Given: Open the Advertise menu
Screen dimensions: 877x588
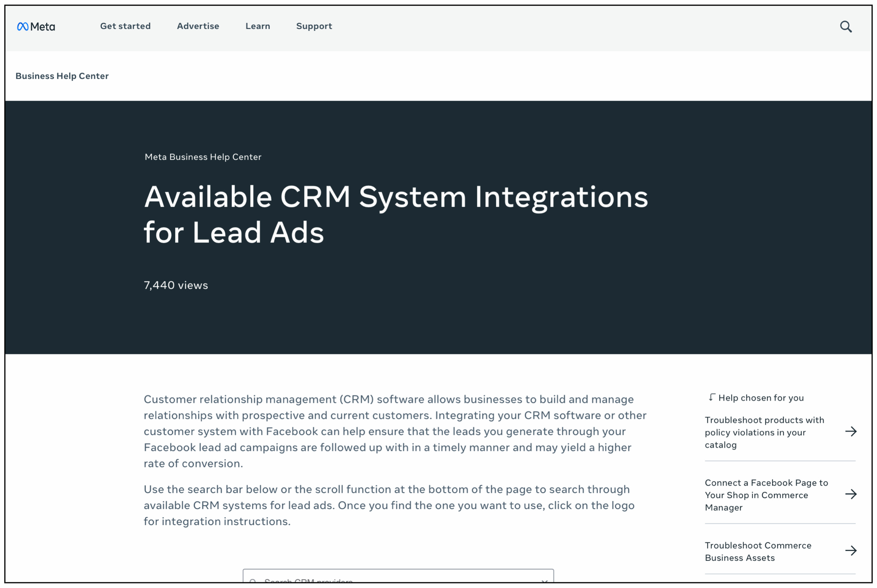Looking at the screenshot, I should click(x=198, y=26).
